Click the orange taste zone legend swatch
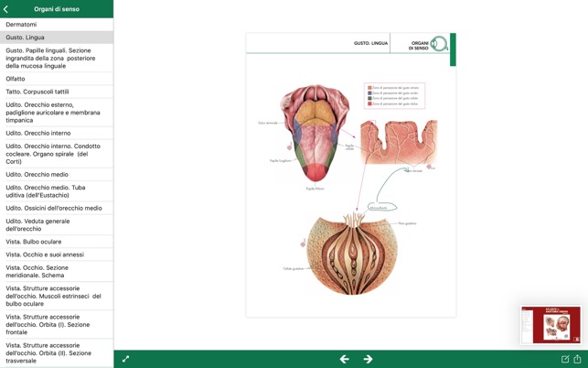Viewport: 588px width, 368px height. (369, 88)
